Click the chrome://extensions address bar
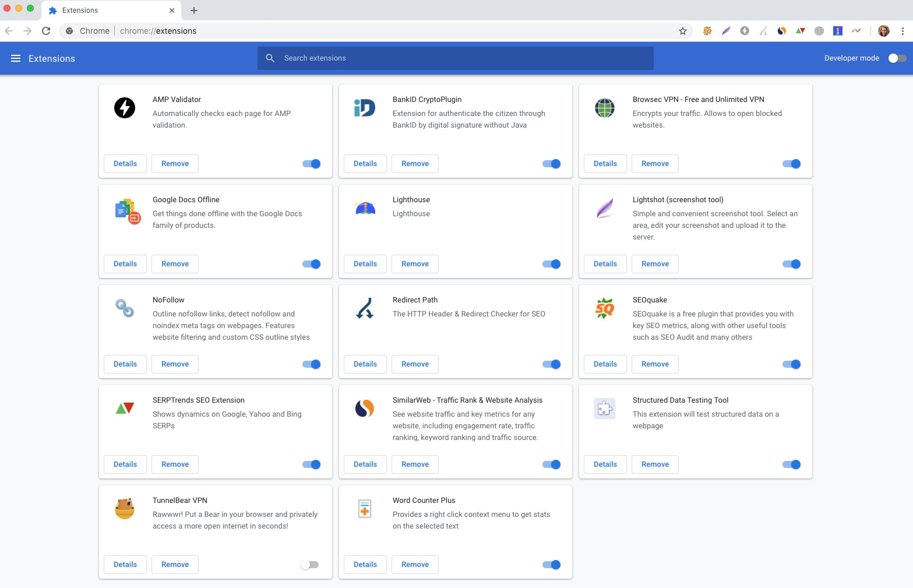The width and height of the screenshot is (913, 588). (x=376, y=31)
